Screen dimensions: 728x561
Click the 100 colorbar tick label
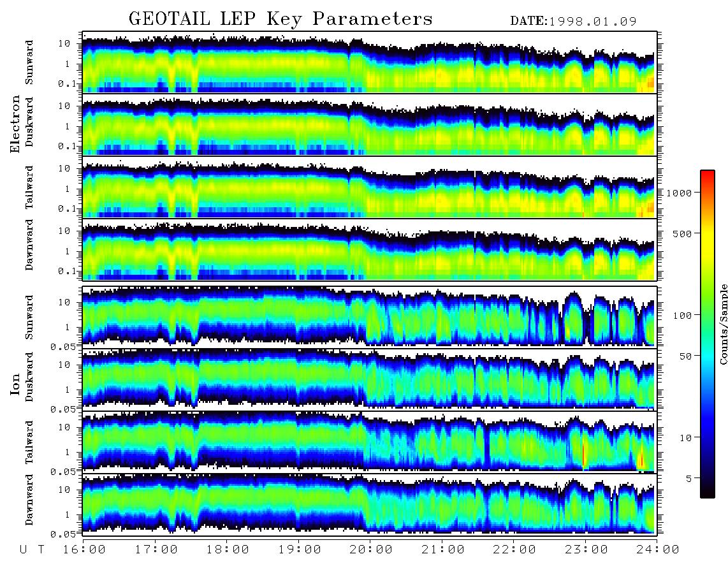click(x=682, y=316)
